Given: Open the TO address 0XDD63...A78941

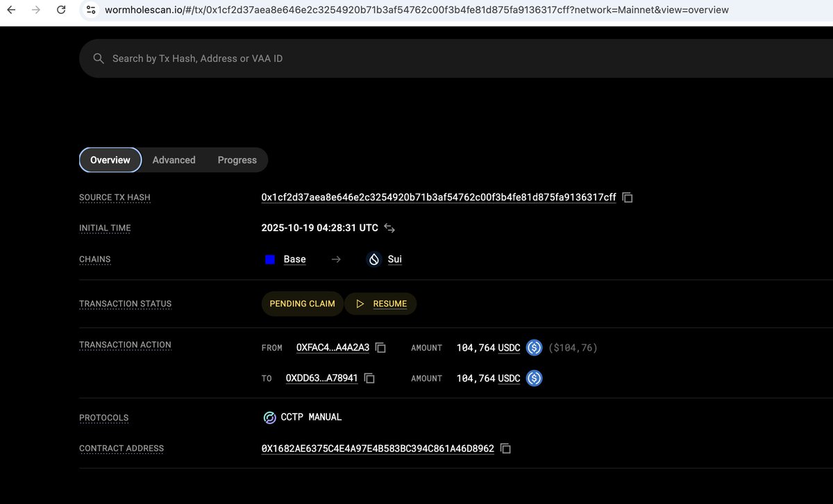Looking at the screenshot, I should pyautogui.click(x=321, y=378).
